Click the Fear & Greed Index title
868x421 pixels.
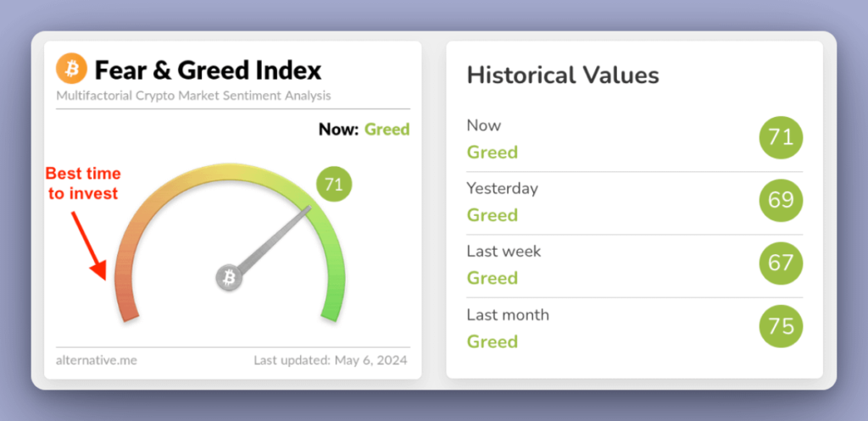coord(208,69)
